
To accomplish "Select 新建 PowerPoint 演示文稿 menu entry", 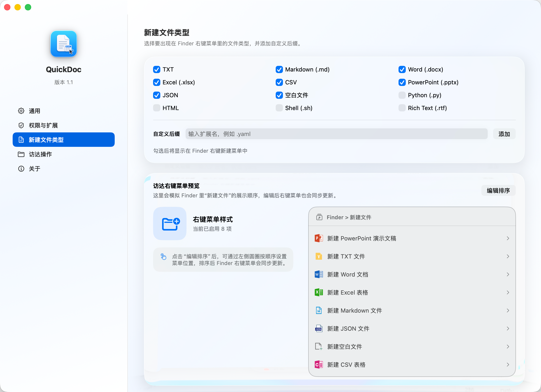I will 412,238.
